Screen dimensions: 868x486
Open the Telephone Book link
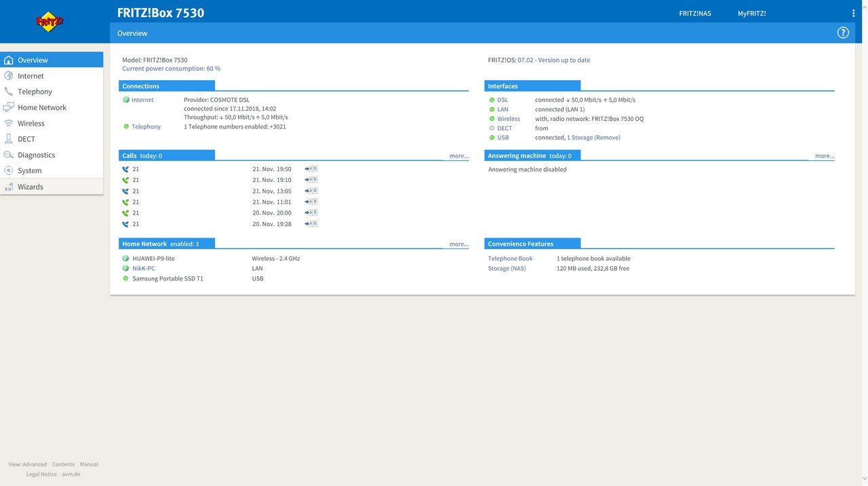(511, 259)
